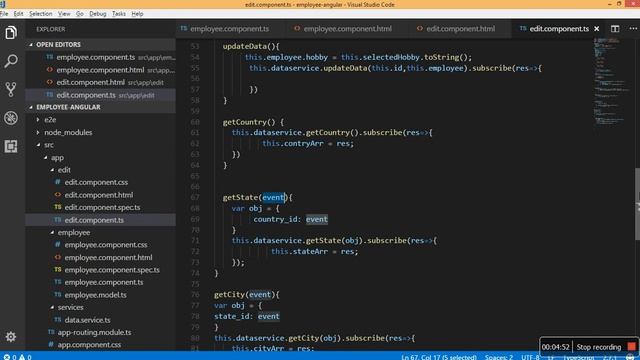The image size is (640, 360).
Task: Open edit.component.spec.ts in file tree
Action: (100, 207)
